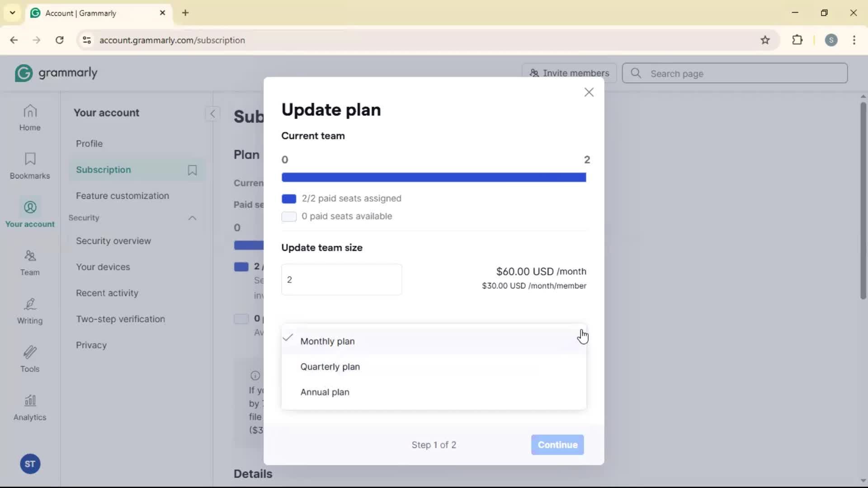Click the Continue button
868x488 pixels.
(557, 445)
